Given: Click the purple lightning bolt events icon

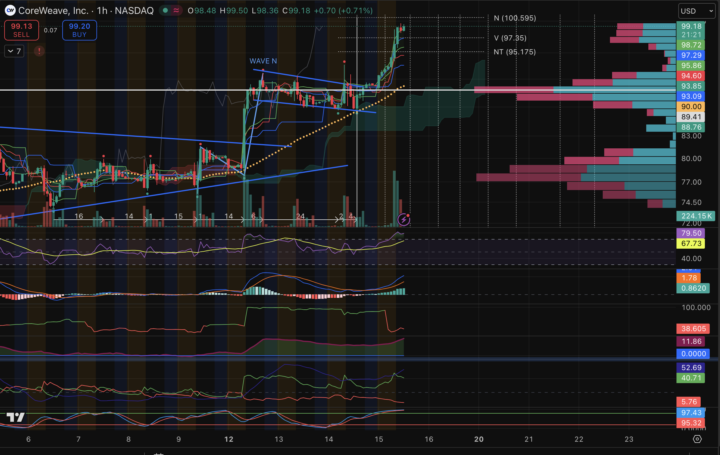Looking at the screenshot, I should [404, 219].
